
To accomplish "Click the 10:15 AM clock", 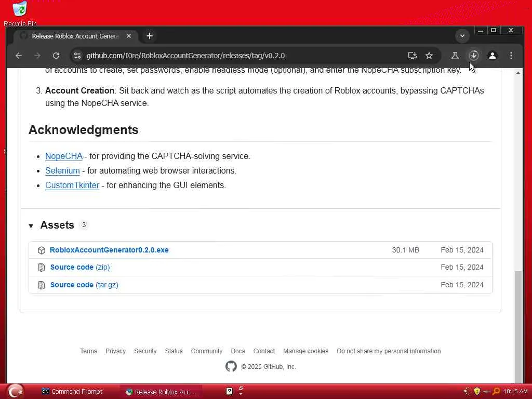I will pos(515,391).
